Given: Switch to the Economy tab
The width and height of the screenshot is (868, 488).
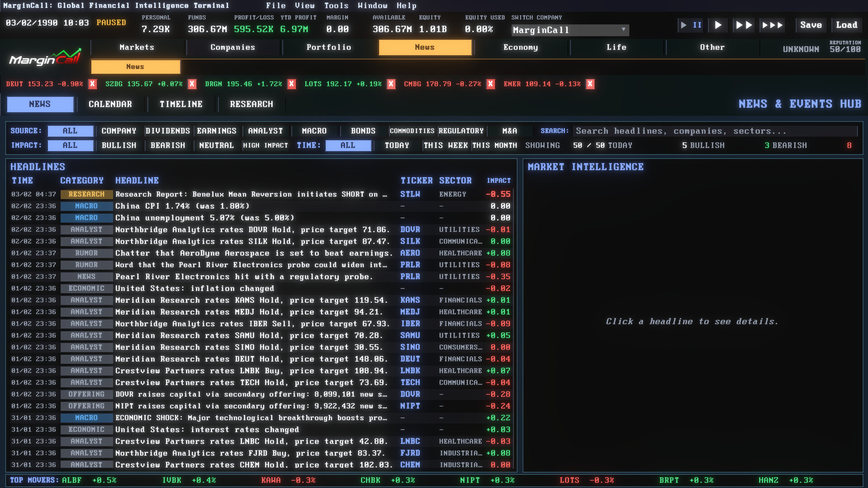Looking at the screenshot, I should point(521,47).
